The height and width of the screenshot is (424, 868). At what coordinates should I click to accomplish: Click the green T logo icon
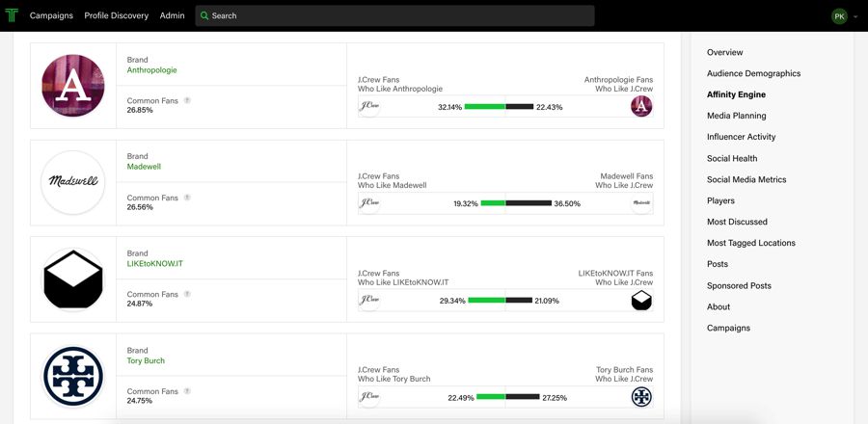click(11, 15)
